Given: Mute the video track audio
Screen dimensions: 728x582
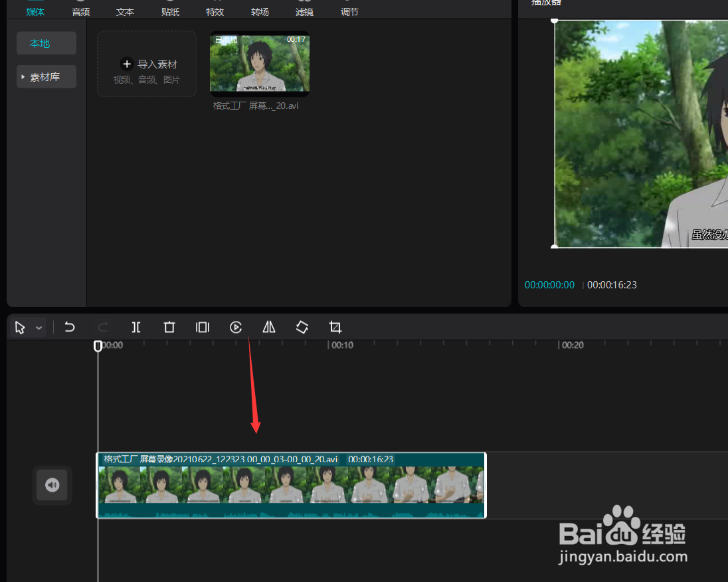Looking at the screenshot, I should (x=52, y=485).
